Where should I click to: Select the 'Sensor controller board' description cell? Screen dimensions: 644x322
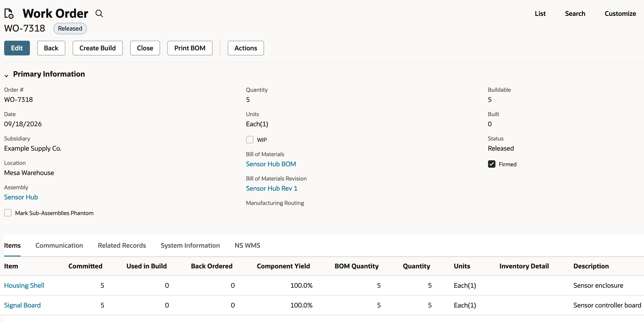tap(607, 305)
